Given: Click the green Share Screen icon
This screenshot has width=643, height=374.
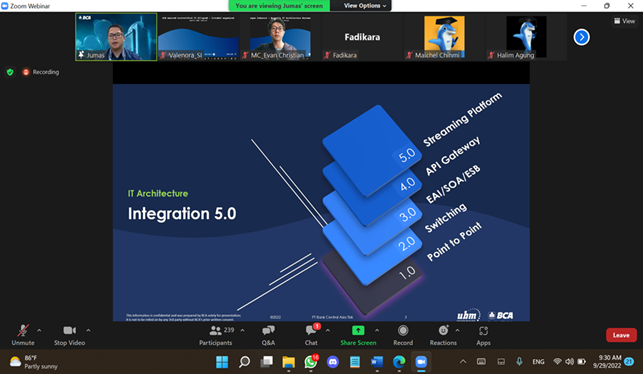Looking at the screenshot, I should pos(358,331).
